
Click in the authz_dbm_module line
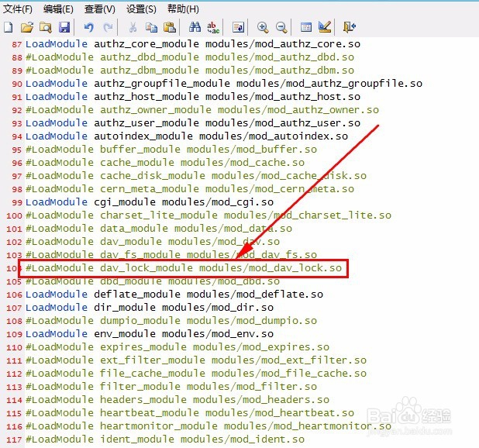[189, 71]
